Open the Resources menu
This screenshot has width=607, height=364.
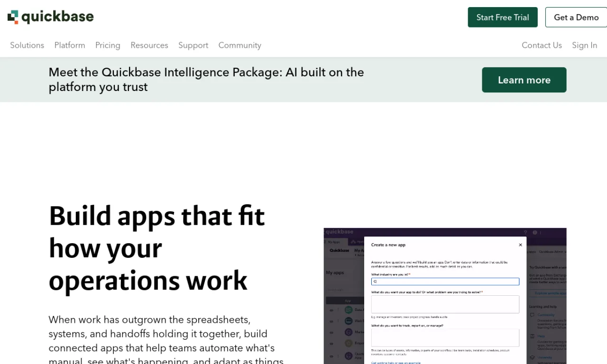[x=149, y=45]
